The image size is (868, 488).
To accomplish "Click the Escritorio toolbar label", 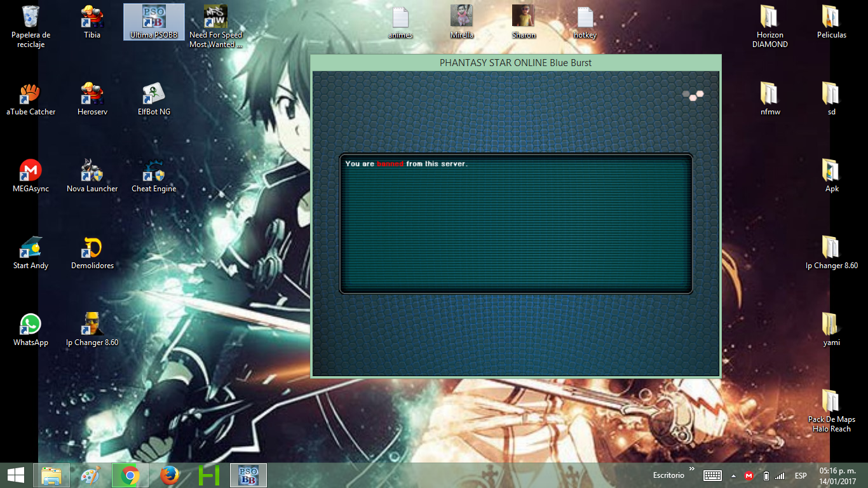I will [x=668, y=475].
